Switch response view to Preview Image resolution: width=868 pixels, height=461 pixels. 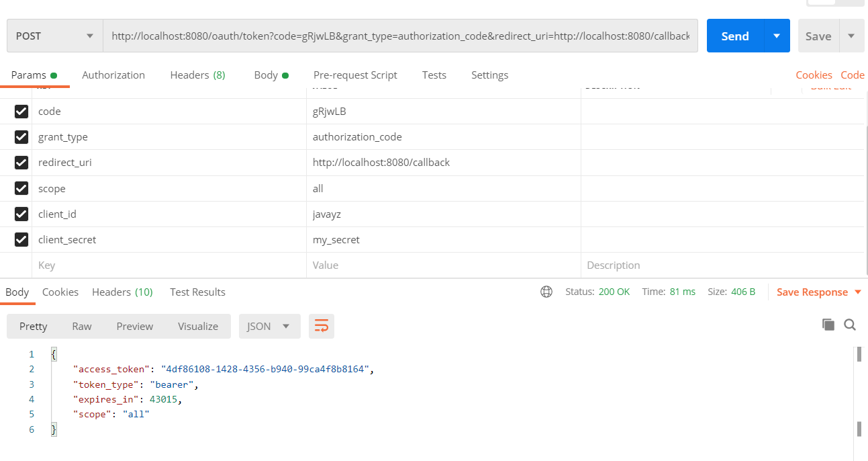[x=135, y=326]
